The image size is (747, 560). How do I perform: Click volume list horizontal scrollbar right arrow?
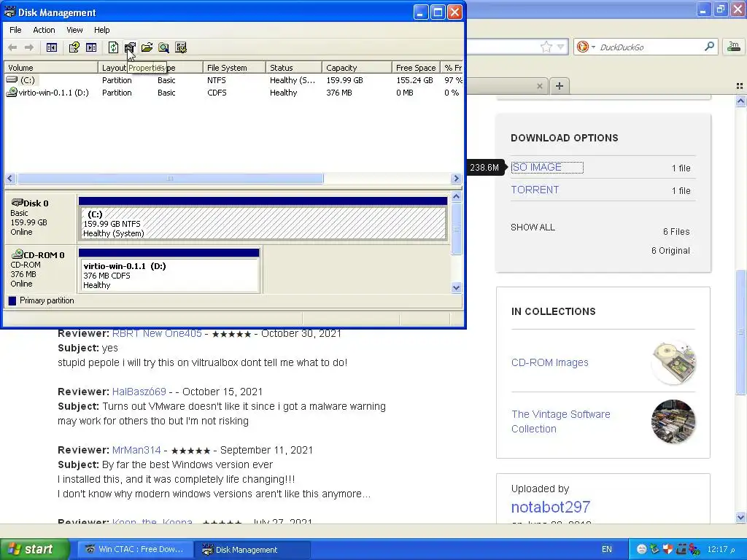[456, 179]
